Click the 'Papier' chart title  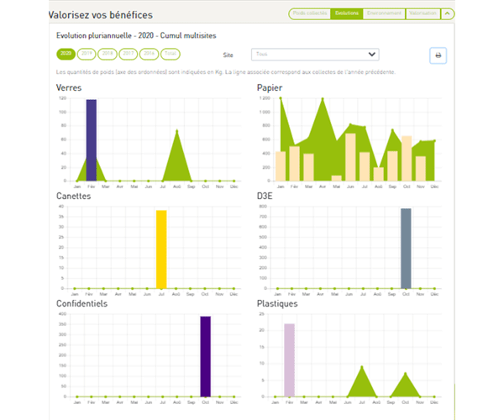click(270, 87)
